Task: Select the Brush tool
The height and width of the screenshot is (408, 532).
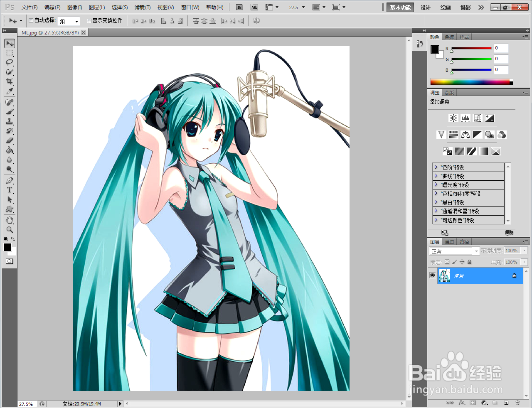Action: tap(10, 112)
